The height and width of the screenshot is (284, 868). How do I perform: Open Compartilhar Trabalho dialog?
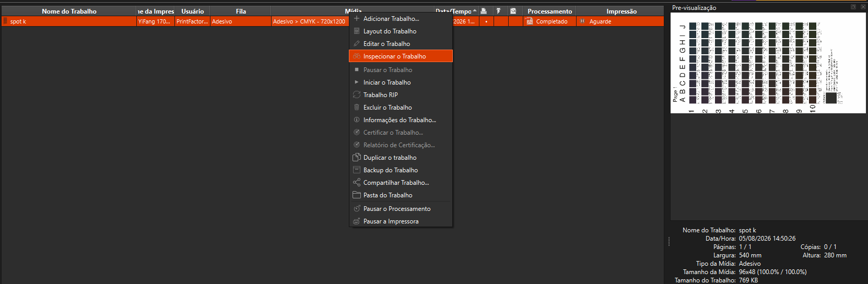(401, 183)
